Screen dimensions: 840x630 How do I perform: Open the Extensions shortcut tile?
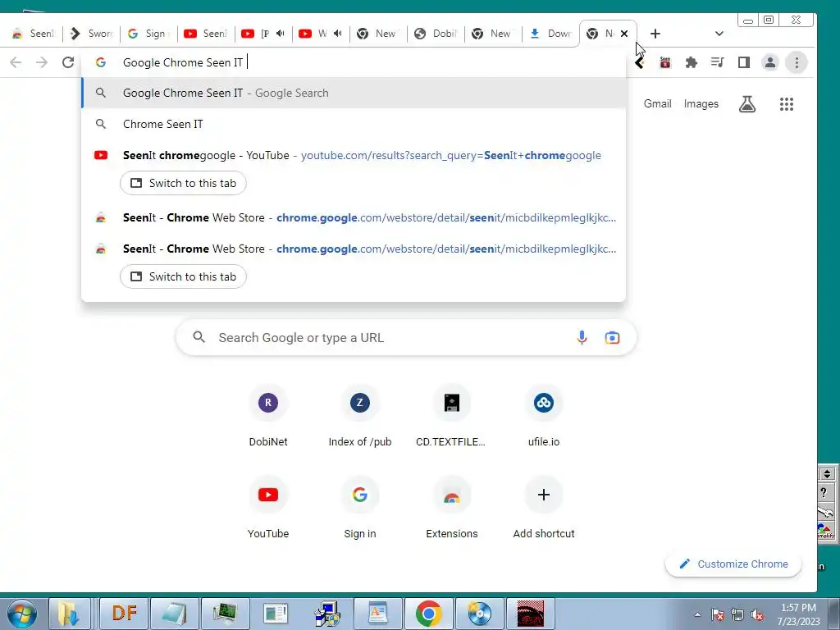click(452, 508)
